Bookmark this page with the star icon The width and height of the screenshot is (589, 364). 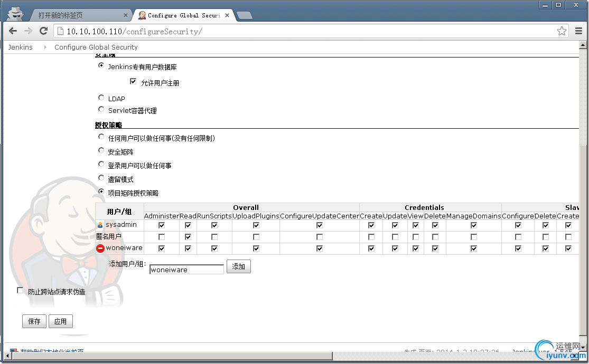coord(562,31)
